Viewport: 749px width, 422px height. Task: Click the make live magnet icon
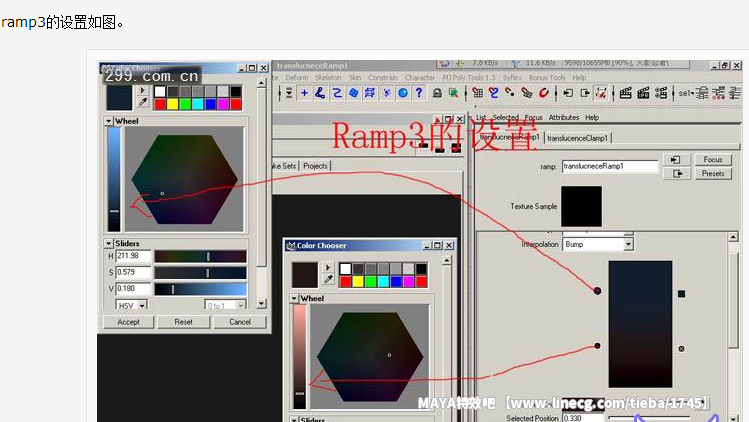[x=544, y=93]
